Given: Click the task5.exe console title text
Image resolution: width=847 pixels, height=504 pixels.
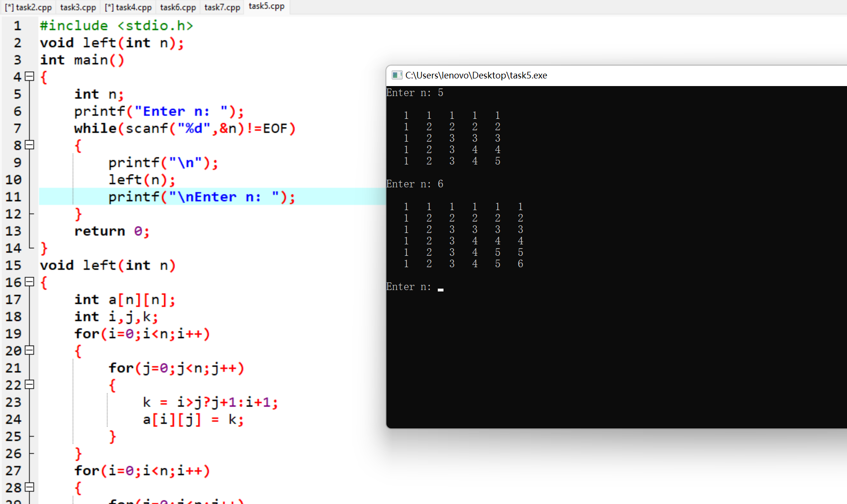Looking at the screenshot, I should pyautogui.click(x=476, y=75).
